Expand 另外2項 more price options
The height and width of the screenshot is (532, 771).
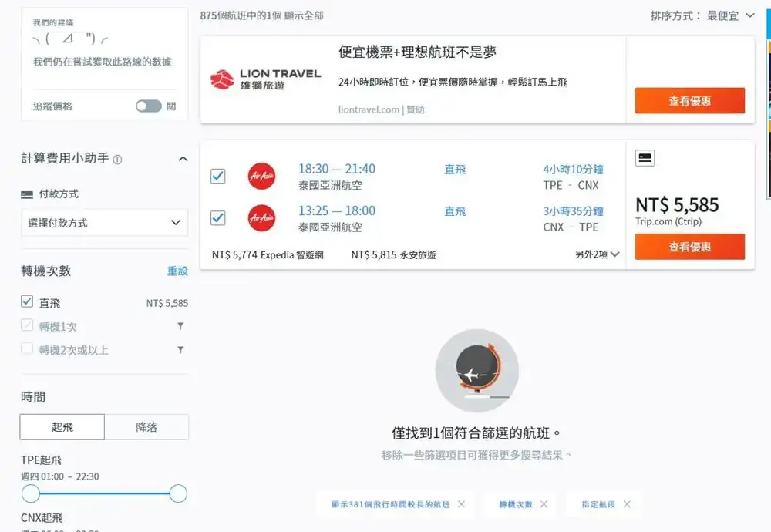click(x=597, y=254)
